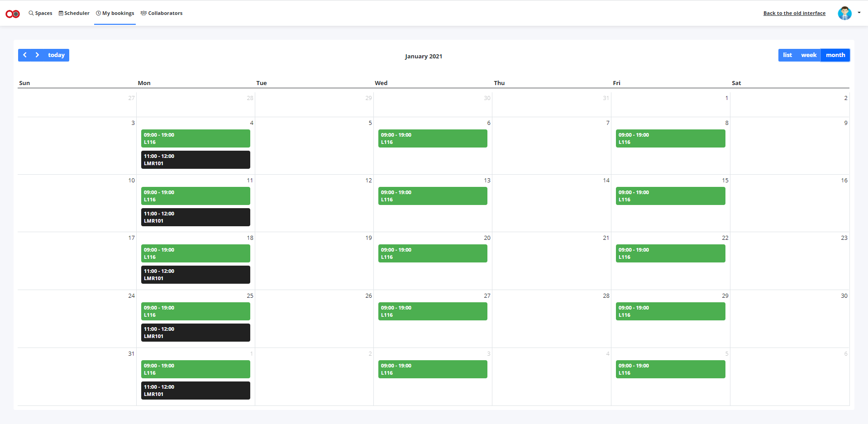The height and width of the screenshot is (424, 868).
Task: Click the app logo icon
Action: pos(13,14)
